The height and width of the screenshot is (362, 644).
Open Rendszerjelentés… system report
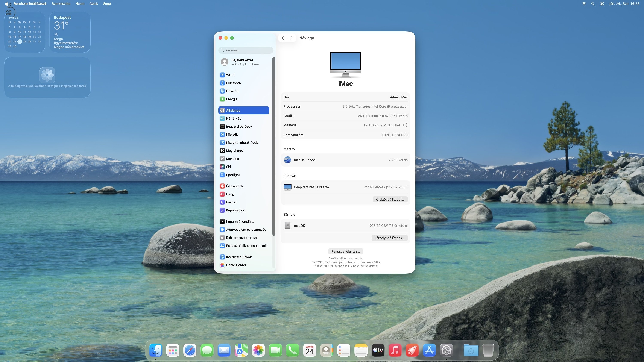345,251
